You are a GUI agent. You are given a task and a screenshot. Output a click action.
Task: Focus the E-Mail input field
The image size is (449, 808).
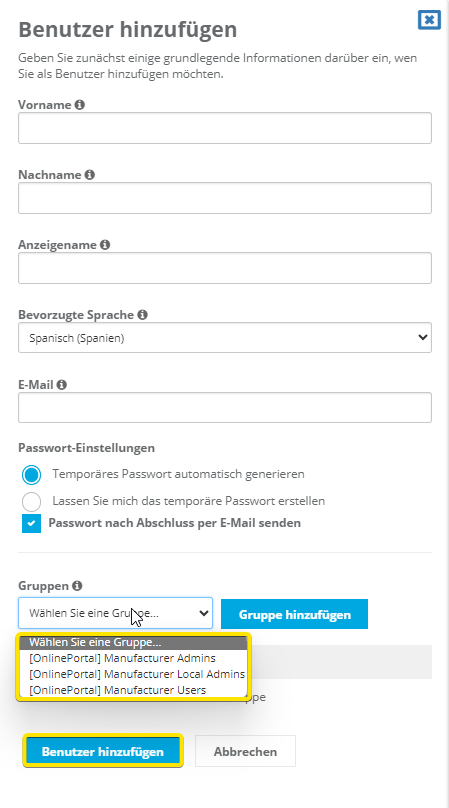point(225,408)
